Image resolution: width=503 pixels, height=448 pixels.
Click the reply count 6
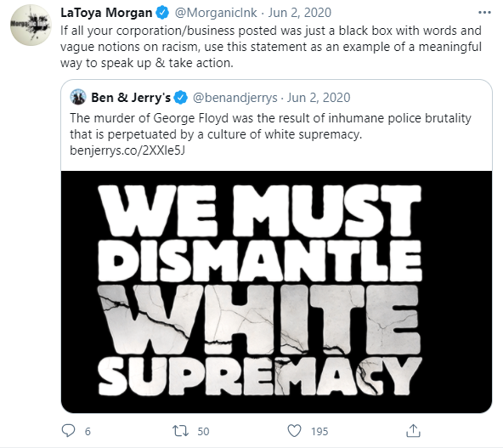88,431
